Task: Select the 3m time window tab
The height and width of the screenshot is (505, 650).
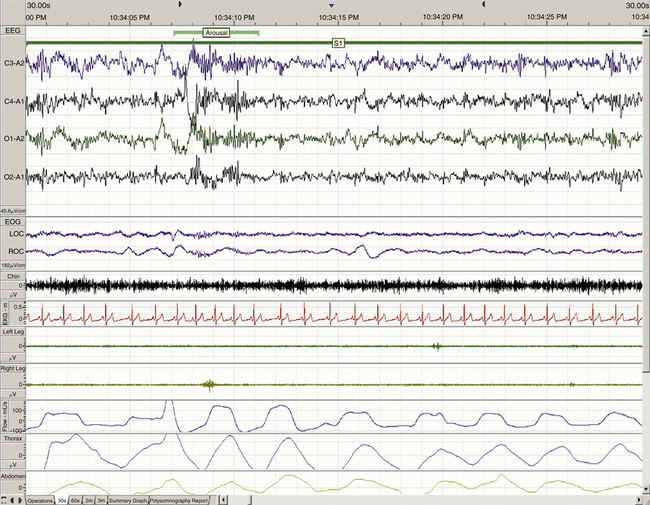Action: coord(101,499)
